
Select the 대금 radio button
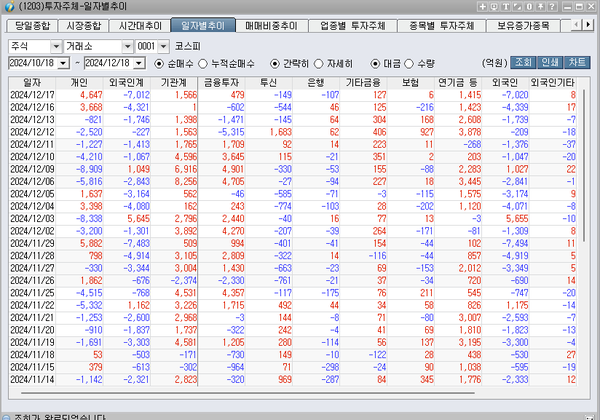pos(375,64)
